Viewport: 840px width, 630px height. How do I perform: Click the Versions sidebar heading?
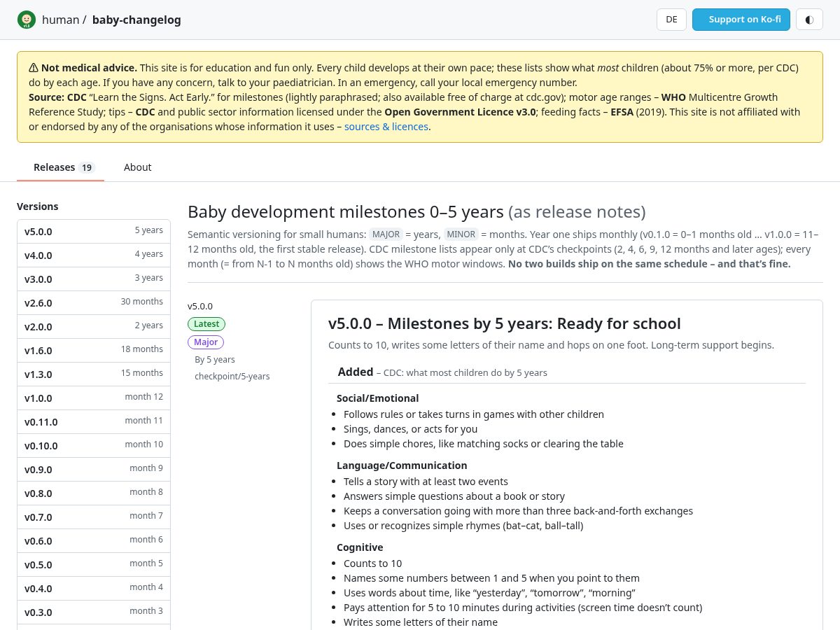(38, 206)
